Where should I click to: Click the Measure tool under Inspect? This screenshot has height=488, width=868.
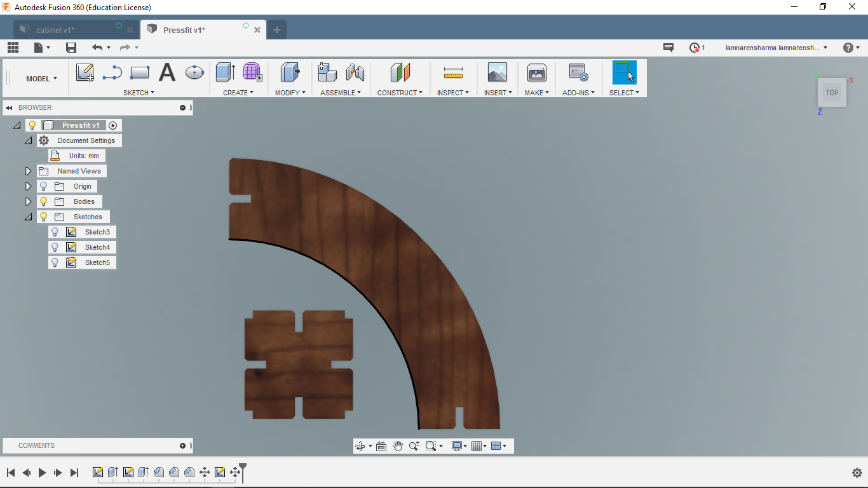tap(453, 72)
